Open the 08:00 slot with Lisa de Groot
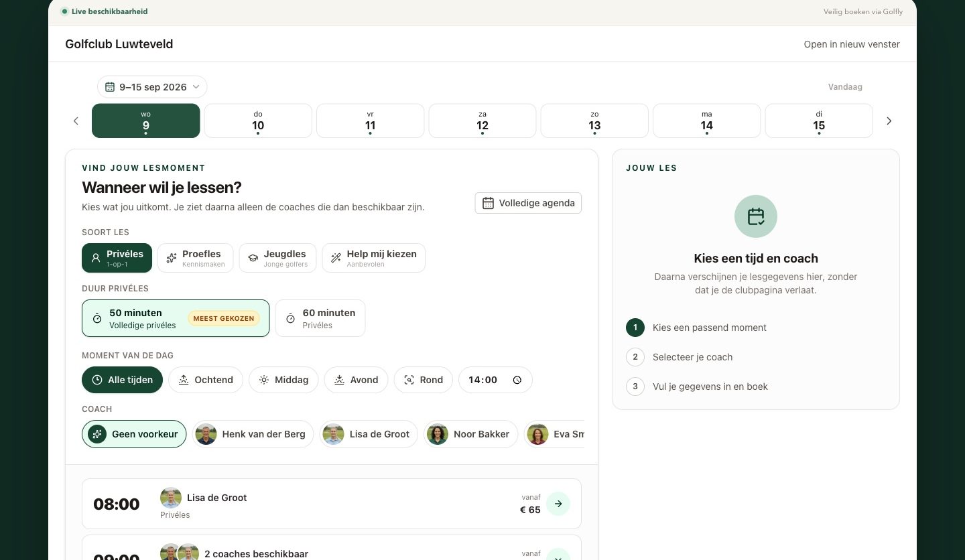Image resolution: width=965 pixels, height=560 pixels. [x=332, y=504]
